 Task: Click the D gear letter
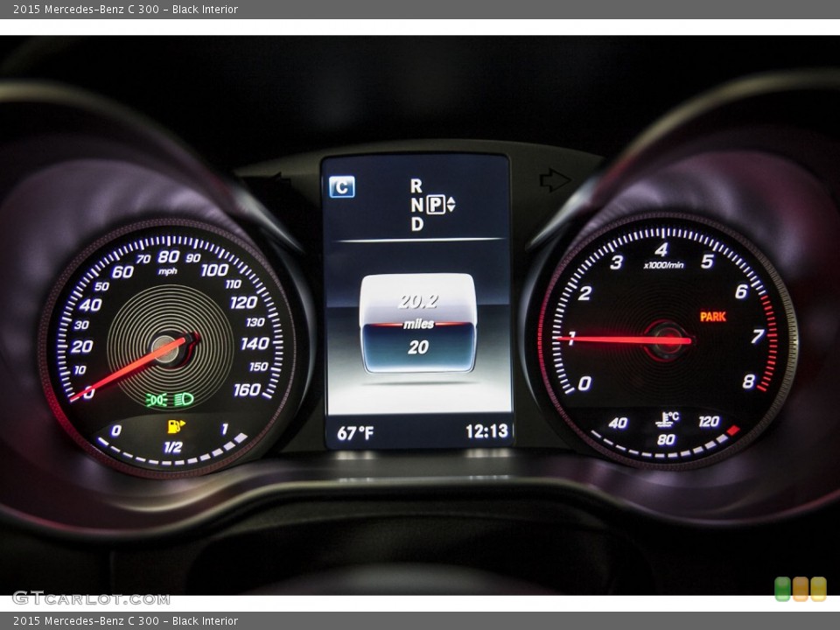[x=416, y=224]
